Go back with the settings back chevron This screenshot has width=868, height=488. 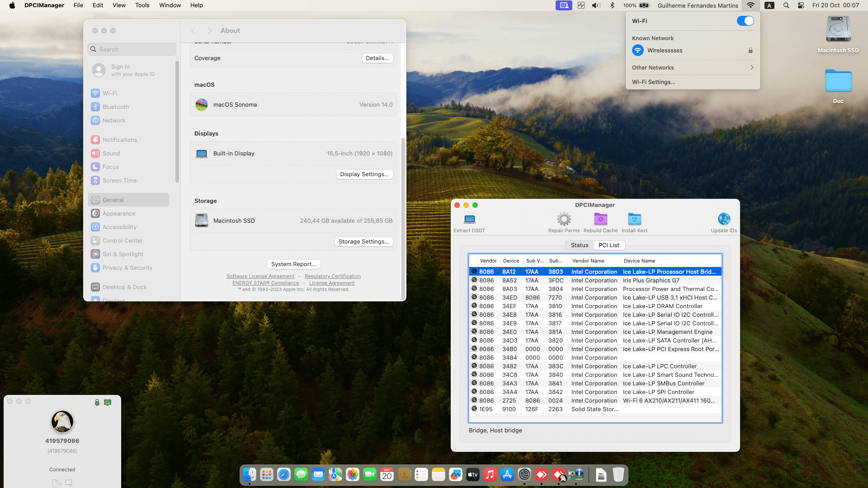pos(193,31)
